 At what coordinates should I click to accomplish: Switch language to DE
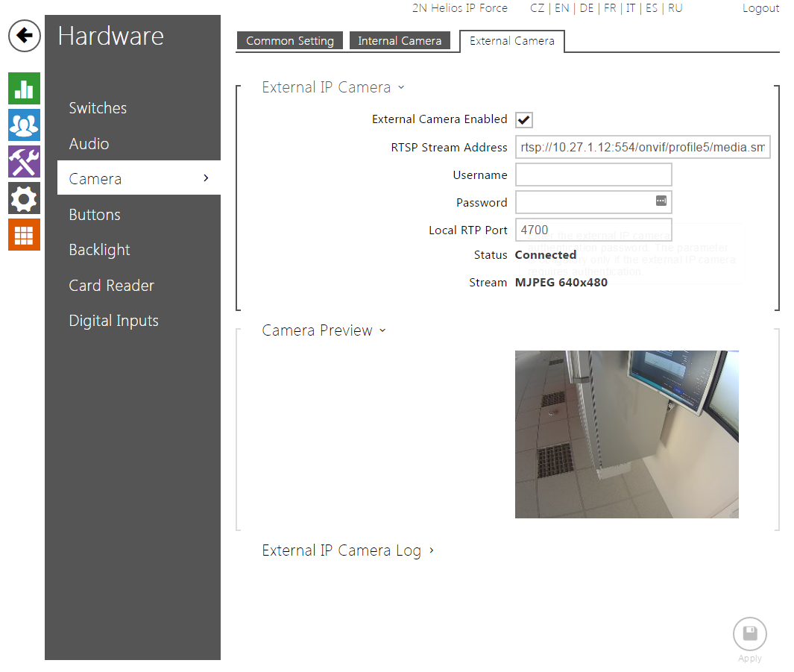click(x=587, y=8)
